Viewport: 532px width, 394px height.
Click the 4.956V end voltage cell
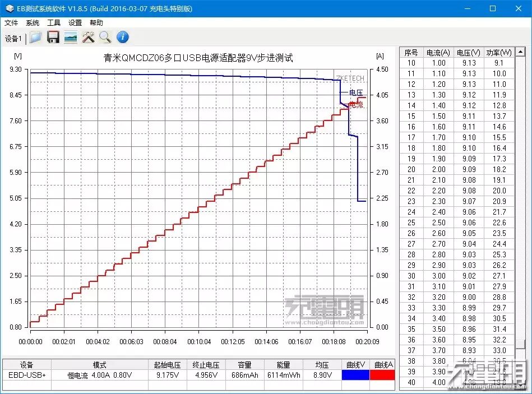point(206,375)
